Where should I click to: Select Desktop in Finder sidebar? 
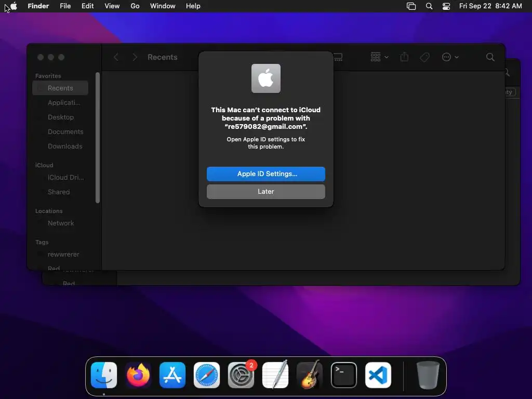(x=60, y=117)
